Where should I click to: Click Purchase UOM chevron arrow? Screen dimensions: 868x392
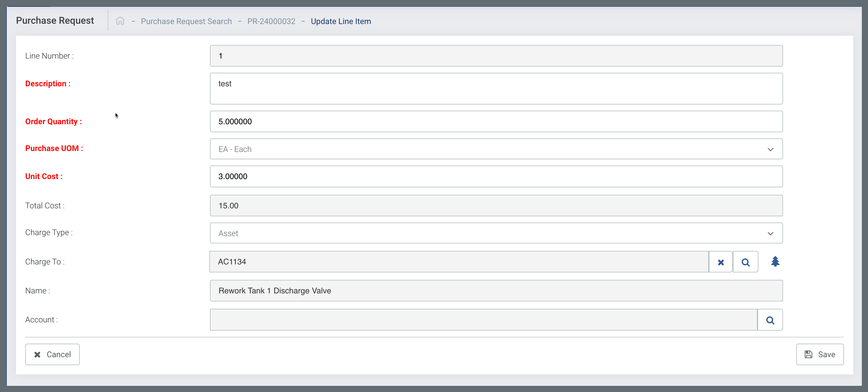(x=770, y=149)
